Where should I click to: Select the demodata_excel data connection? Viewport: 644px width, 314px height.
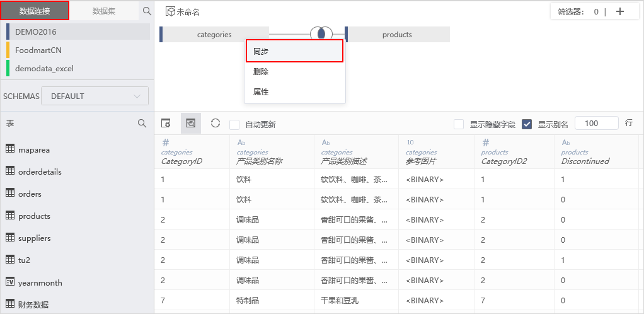pyautogui.click(x=78, y=69)
